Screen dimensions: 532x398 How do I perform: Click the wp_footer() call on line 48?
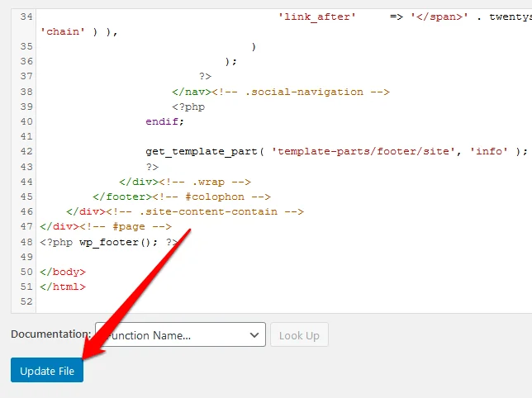tap(119, 242)
